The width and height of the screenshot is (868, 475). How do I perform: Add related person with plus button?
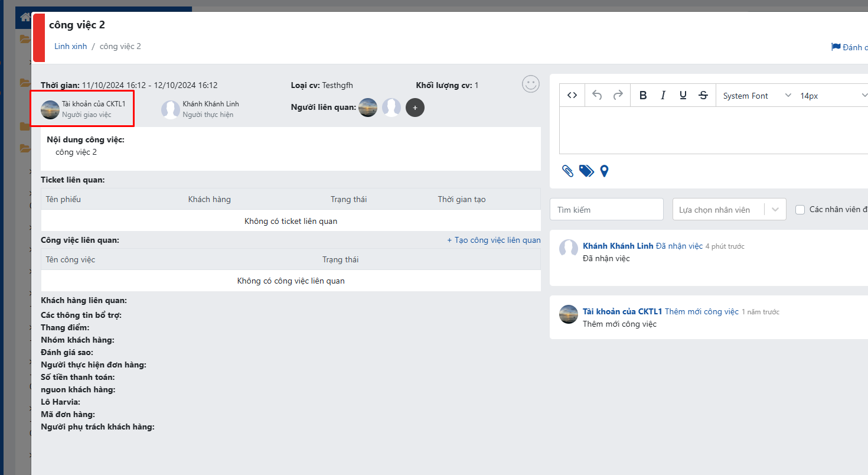click(415, 108)
